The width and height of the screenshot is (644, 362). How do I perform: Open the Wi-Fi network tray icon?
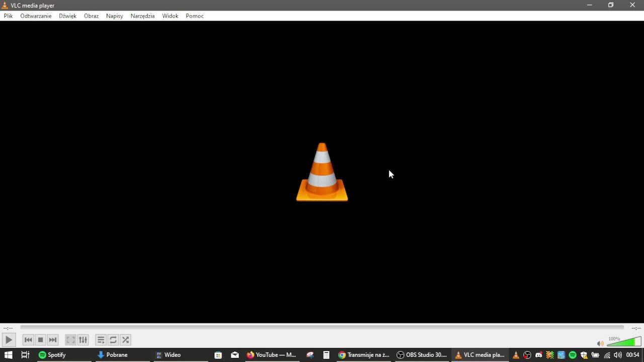click(607, 355)
